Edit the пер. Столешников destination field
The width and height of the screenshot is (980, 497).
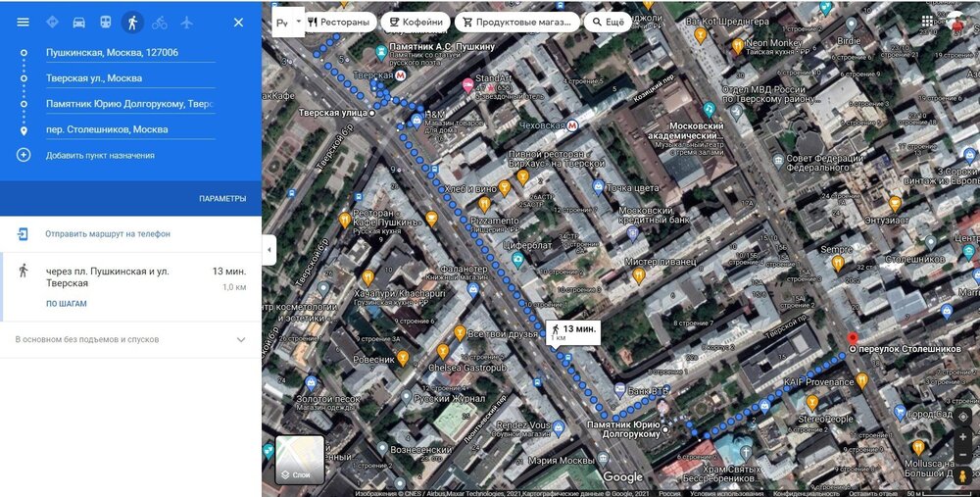(130, 129)
